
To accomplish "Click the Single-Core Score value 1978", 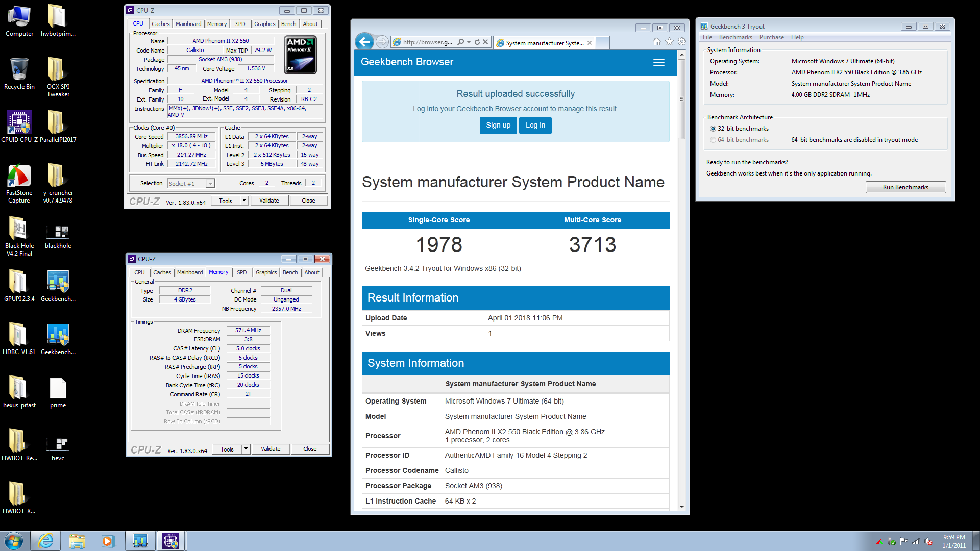I will point(439,245).
